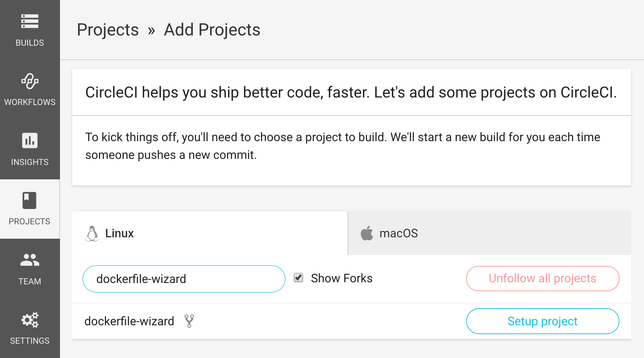Click Unfollow all projects button
The width and height of the screenshot is (644, 358).
542,279
